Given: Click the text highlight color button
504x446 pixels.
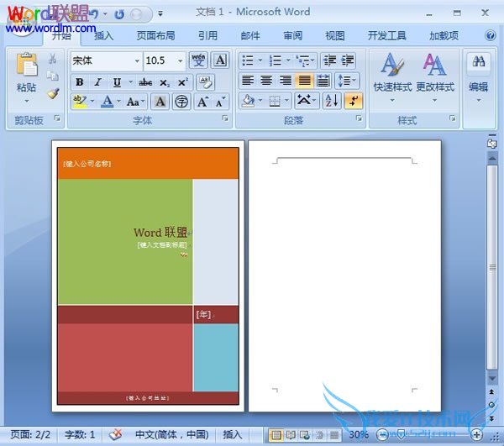Looking at the screenshot, I should 79,102.
